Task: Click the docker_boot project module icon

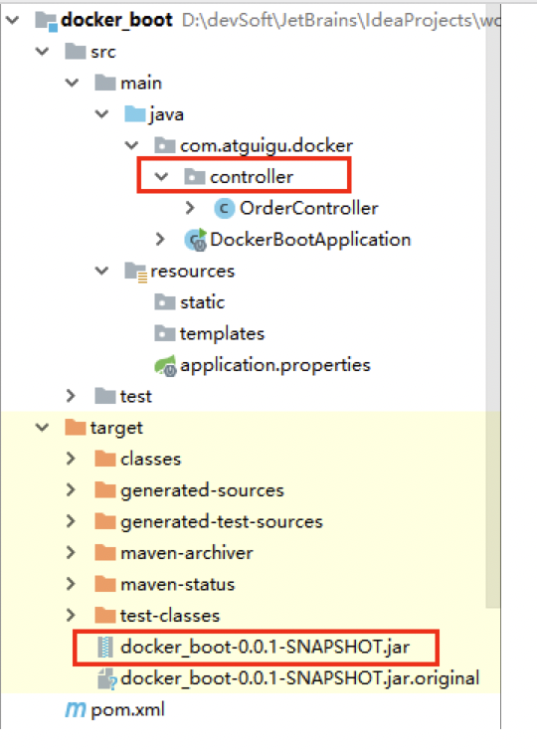Action: [47, 21]
